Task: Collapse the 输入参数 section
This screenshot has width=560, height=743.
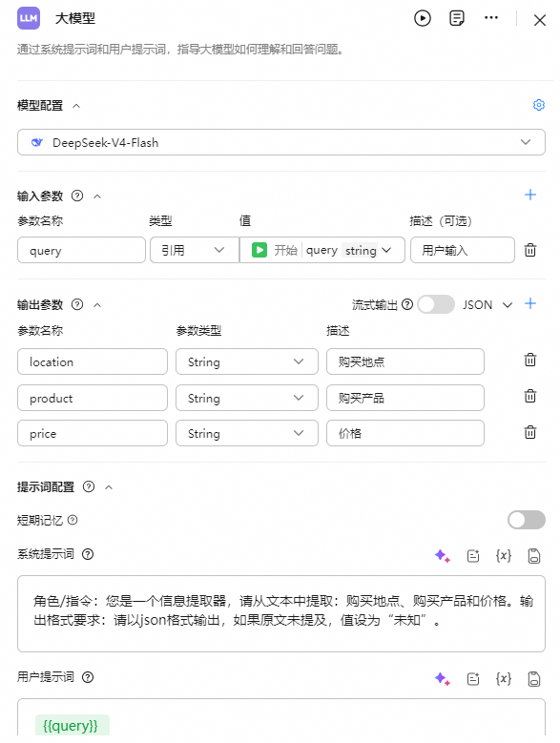Action: point(97,196)
